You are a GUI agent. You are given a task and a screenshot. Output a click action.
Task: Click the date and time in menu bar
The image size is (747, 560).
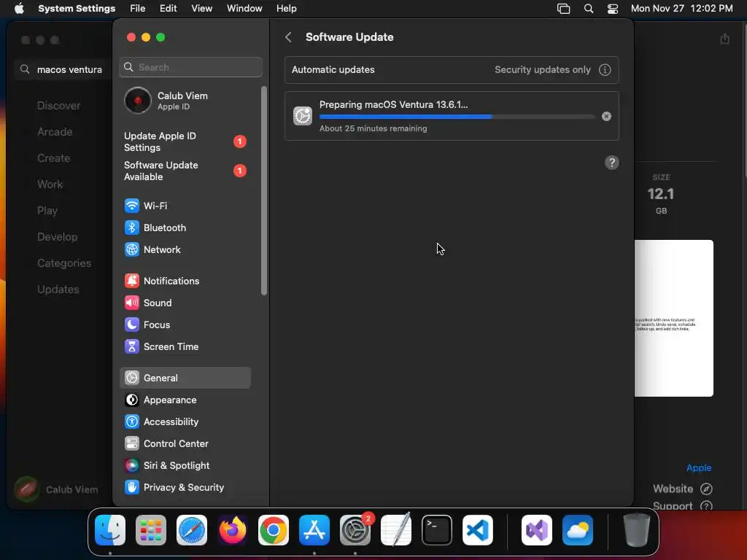(682, 9)
